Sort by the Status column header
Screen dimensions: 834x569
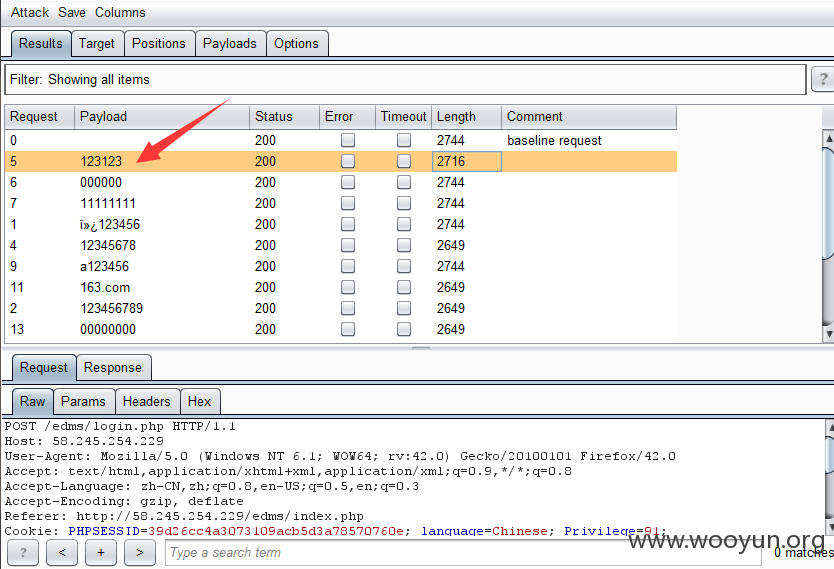pos(285,117)
